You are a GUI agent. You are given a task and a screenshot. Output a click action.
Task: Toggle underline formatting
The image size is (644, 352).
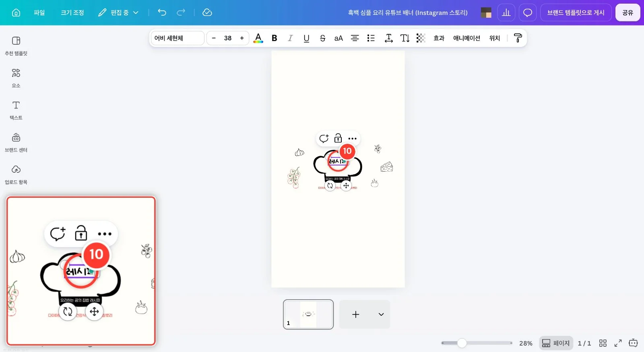pyautogui.click(x=306, y=38)
